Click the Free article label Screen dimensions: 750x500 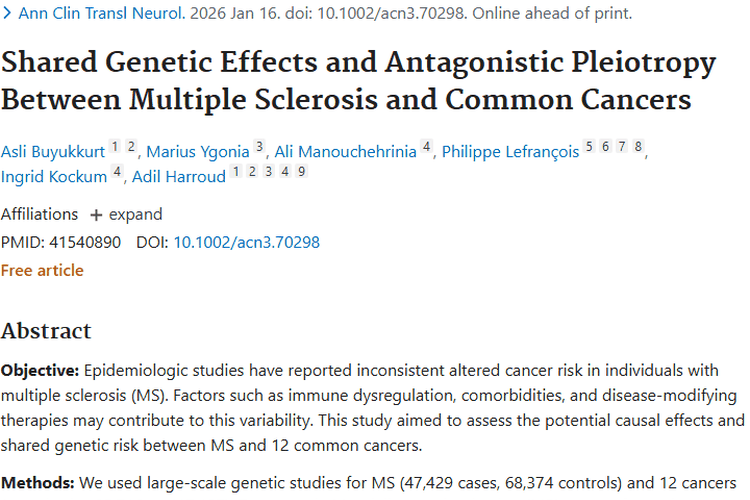[x=42, y=270]
